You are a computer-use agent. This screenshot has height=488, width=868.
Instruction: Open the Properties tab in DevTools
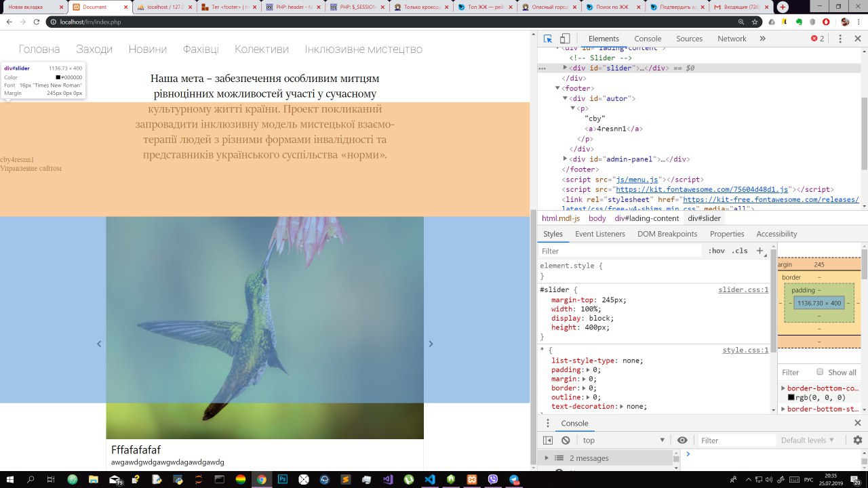tap(727, 234)
